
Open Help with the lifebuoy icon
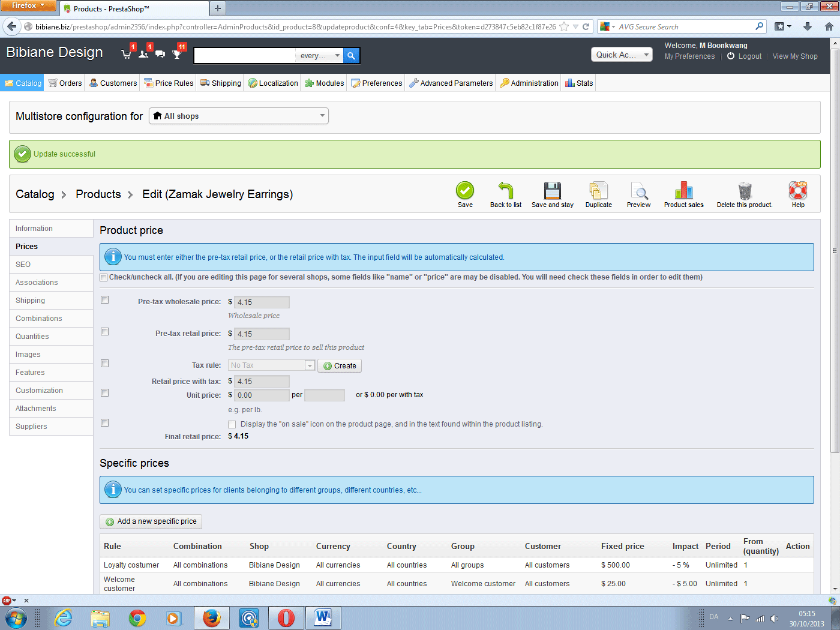(798, 191)
